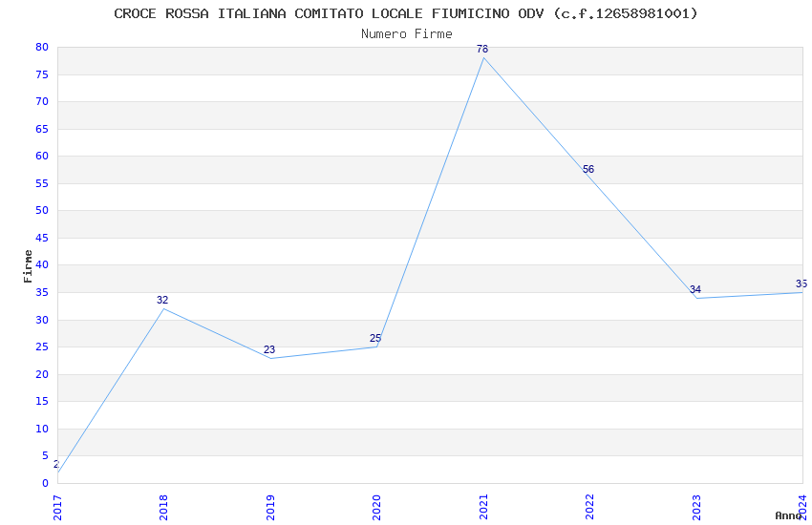The height and width of the screenshot is (525, 812).
Task: Click the y-axis tick value 50
Action: pyautogui.click(x=42, y=210)
